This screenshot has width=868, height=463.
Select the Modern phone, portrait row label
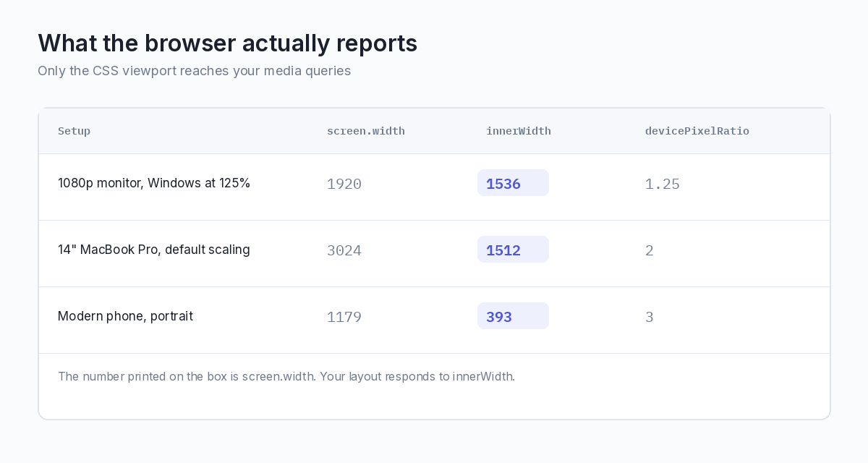pos(125,316)
